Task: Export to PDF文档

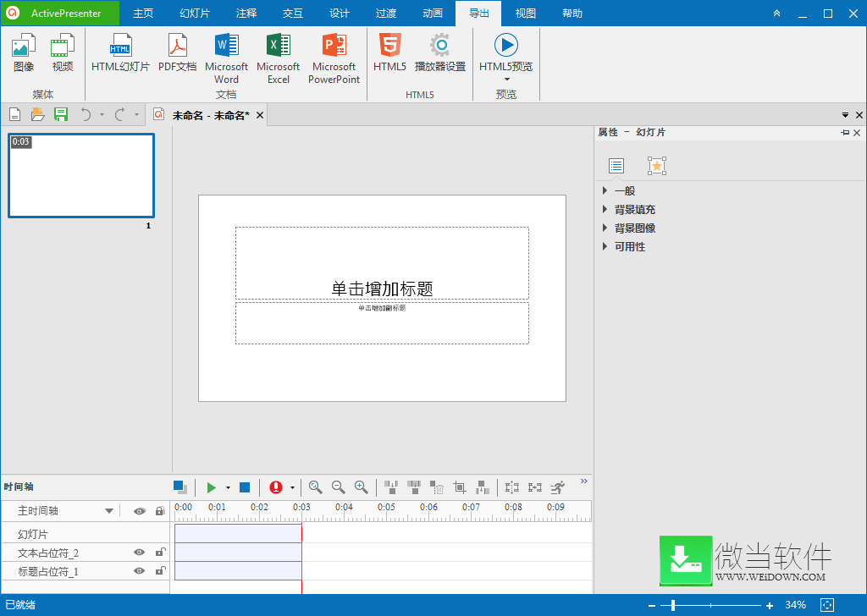Action: [x=178, y=52]
